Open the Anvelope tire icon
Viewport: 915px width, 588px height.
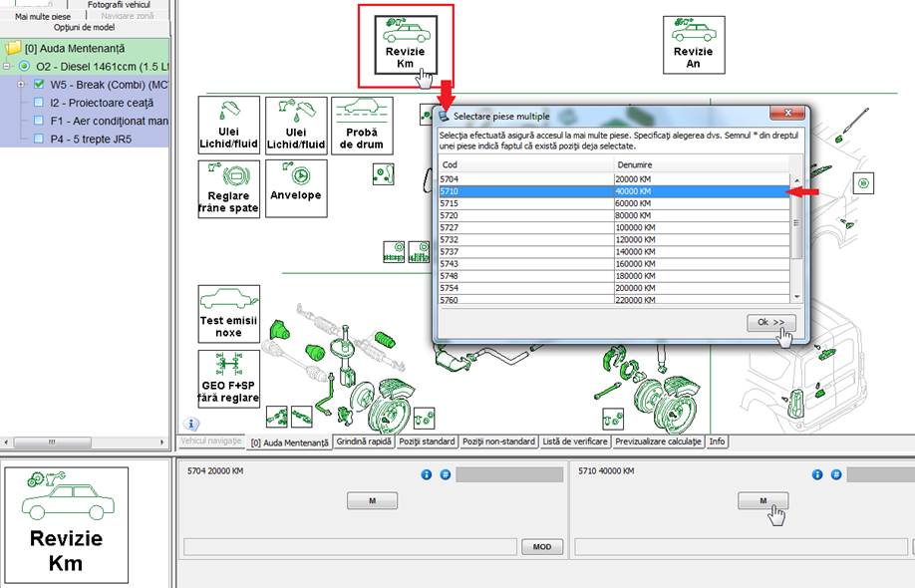click(x=296, y=188)
